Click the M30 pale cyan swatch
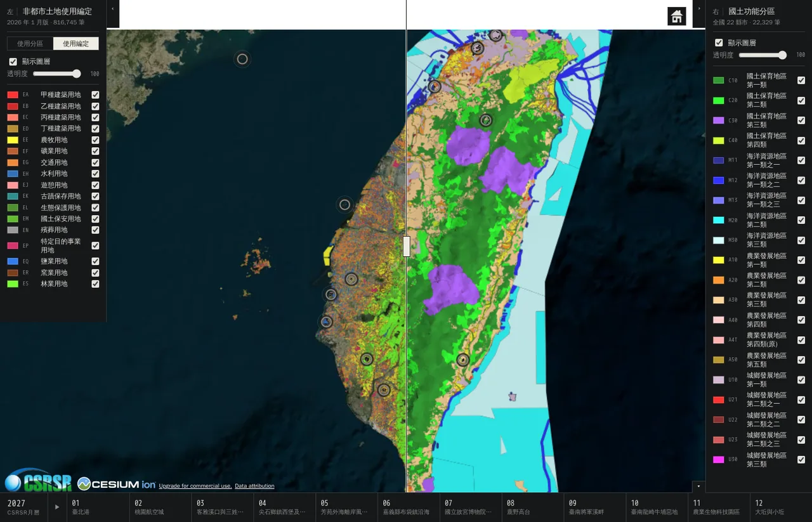The width and height of the screenshot is (812, 522). (x=719, y=240)
